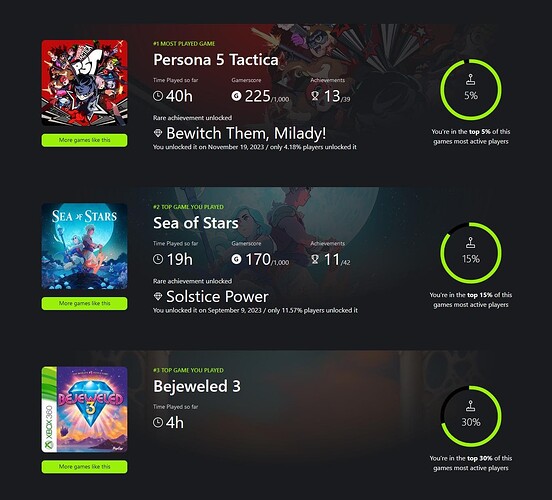Click More games like this under Bejeweled 3
Screen dimensions: 552x500
[84, 467]
